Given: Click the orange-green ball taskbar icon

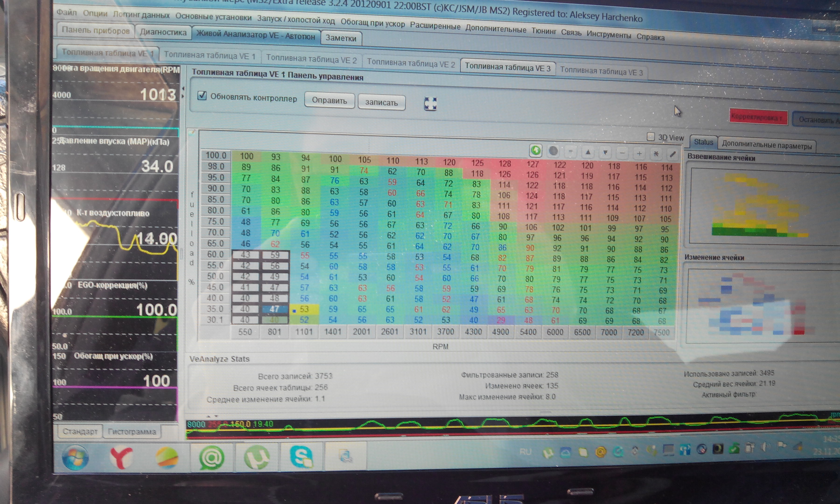Looking at the screenshot, I should tap(167, 458).
